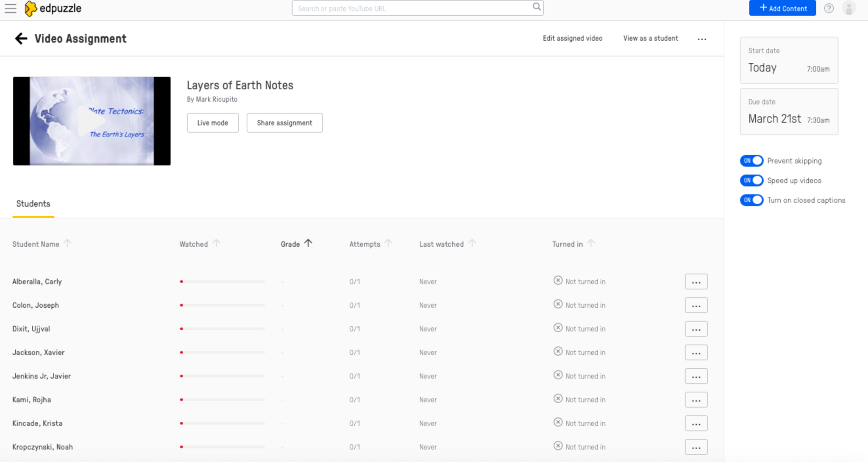The image size is (868, 462).
Task: Play the Layers of Earth video thumbnail
Action: [92, 121]
